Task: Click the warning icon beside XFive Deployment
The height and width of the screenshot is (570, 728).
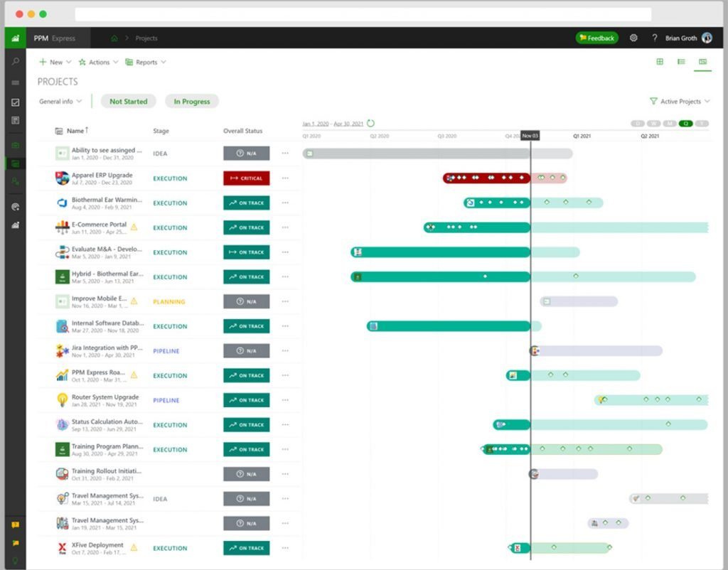Action: (134, 547)
